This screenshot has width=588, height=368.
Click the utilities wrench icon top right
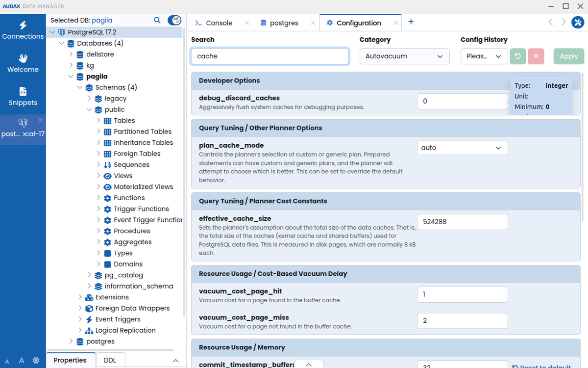(x=577, y=22)
